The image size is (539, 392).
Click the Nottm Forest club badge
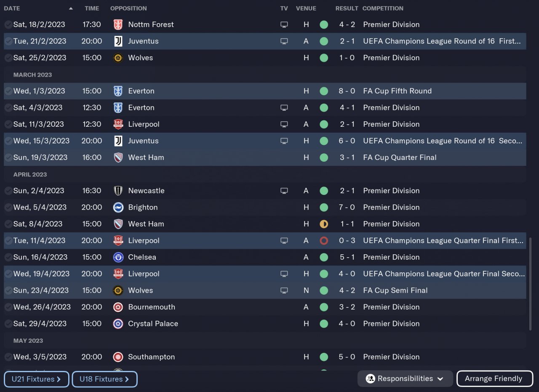point(118,24)
